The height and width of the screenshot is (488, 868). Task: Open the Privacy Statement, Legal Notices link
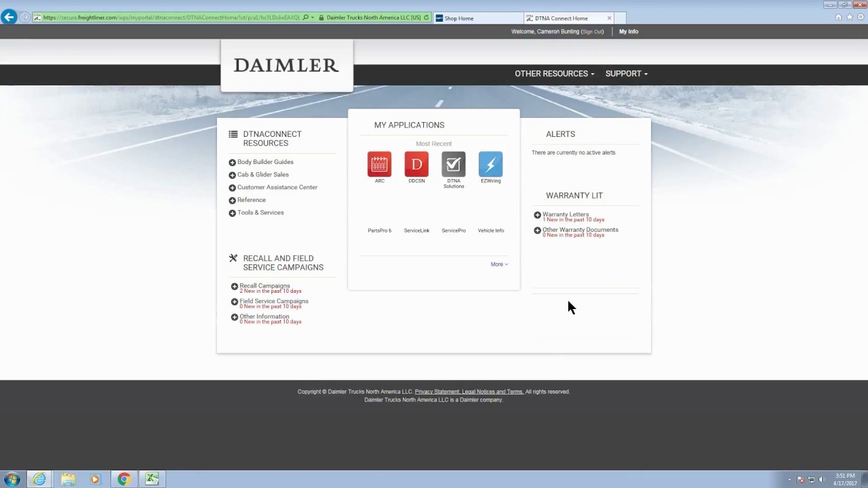(x=469, y=392)
